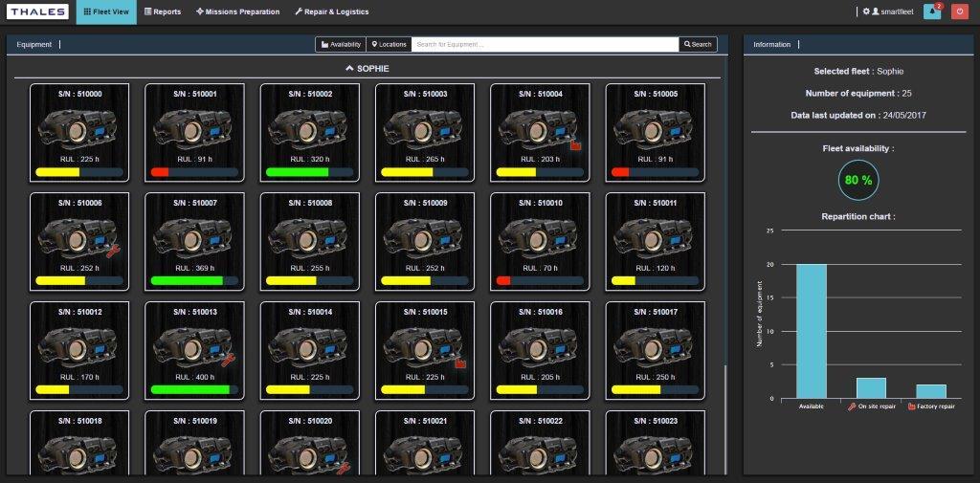Open the notifications bell icon
This screenshot has height=483, width=980.
[x=932, y=11]
